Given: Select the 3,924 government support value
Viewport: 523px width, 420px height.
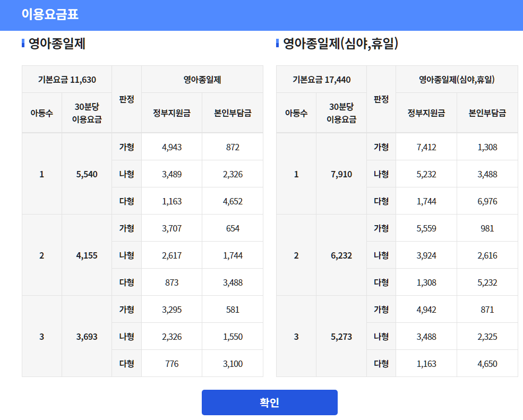Looking at the screenshot, I should [x=426, y=255].
